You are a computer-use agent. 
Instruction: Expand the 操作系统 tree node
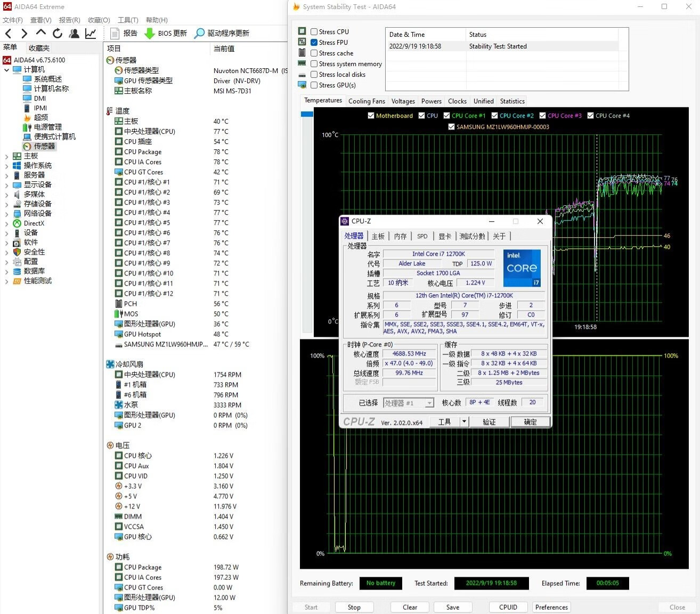(6, 166)
